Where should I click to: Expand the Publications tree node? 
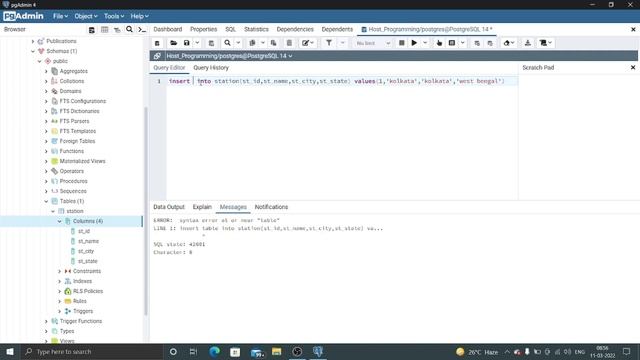click(33, 41)
